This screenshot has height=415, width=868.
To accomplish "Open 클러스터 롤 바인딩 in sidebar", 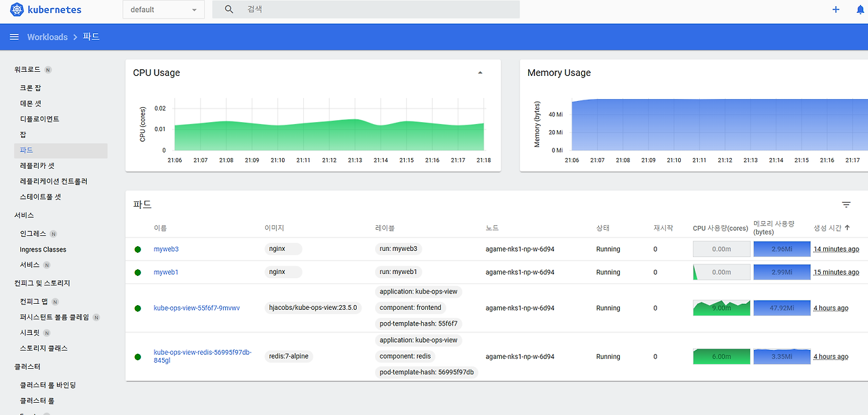I will click(x=47, y=385).
